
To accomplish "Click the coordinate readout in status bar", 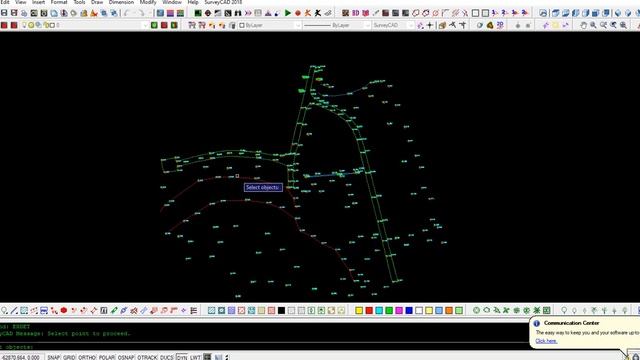I will 21,357.
